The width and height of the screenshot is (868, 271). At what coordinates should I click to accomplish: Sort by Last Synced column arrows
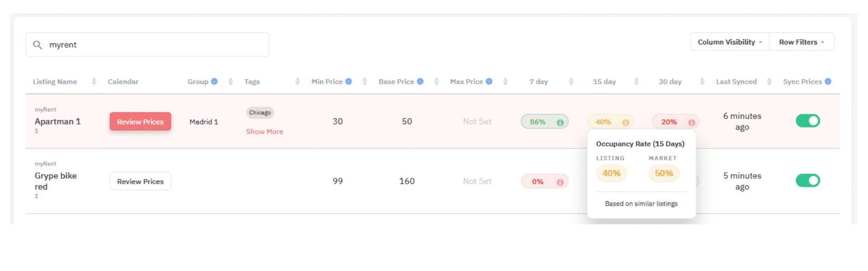[769, 81]
